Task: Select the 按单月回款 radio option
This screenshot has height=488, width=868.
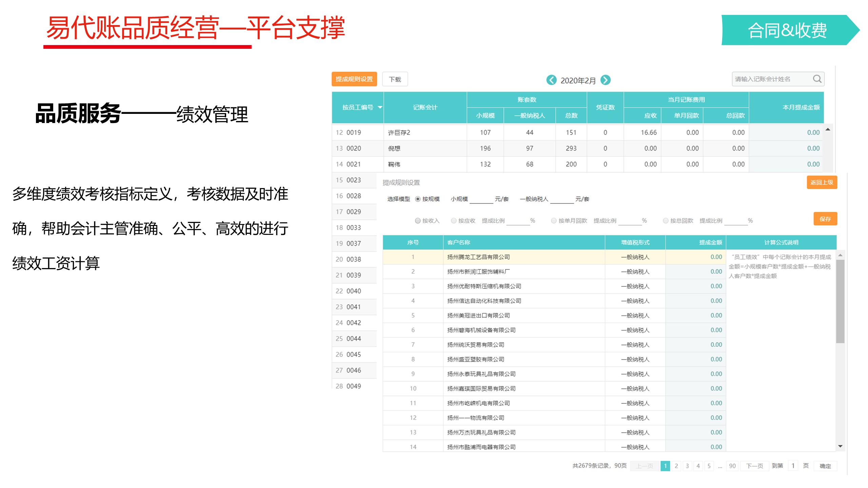Action: (554, 221)
